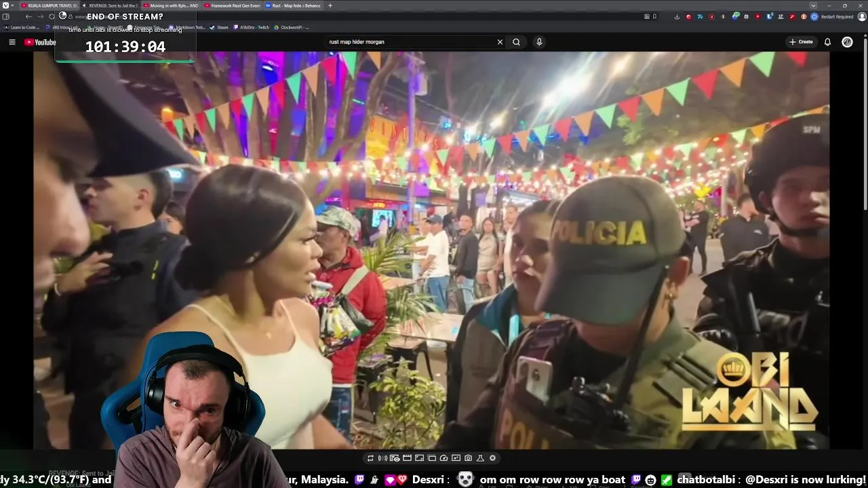Expand the tab list dropdown arrow

[x=813, y=5]
